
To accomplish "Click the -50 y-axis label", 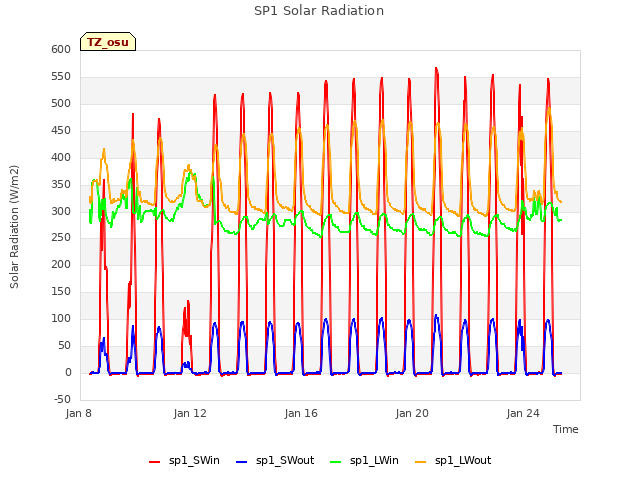I will coord(62,399).
